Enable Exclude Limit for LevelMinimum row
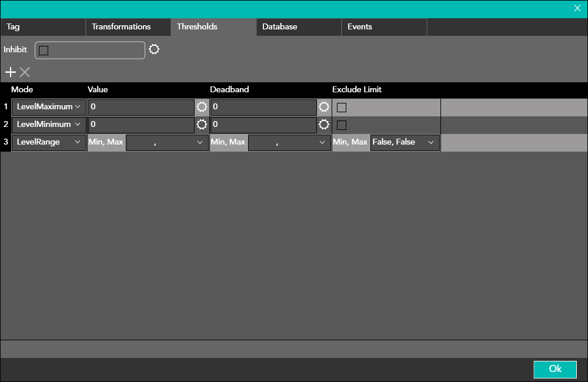Screen dimensions: 588x382 click(342, 125)
